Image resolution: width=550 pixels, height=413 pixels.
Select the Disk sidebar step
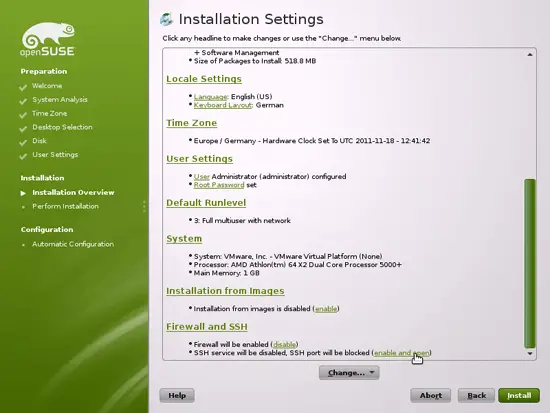tap(39, 141)
